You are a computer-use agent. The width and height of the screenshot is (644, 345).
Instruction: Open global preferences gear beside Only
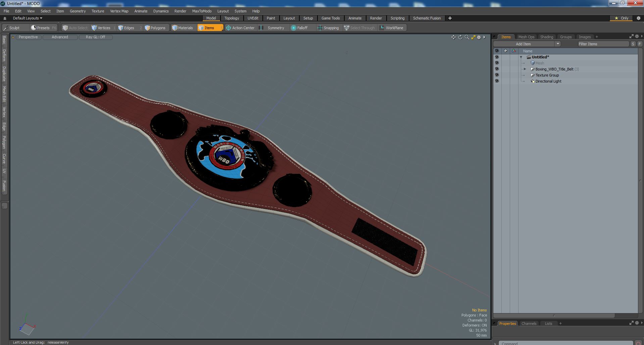(x=639, y=18)
